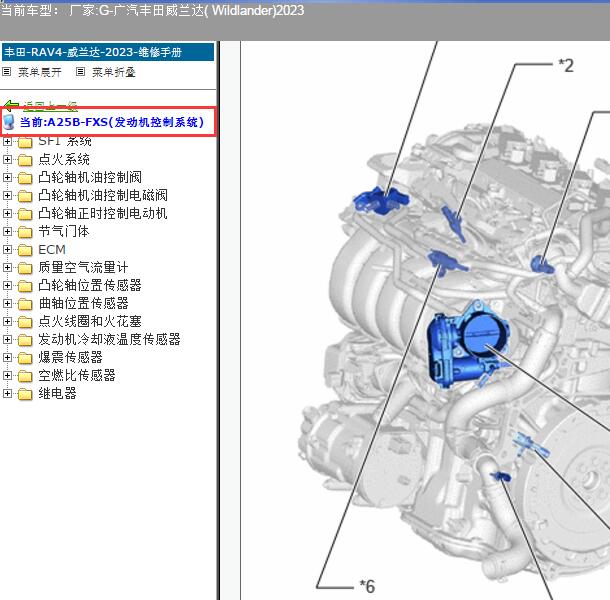Click folder icon beside 质量空气流量计
The width and height of the screenshot is (610, 600).
[x=25, y=268]
